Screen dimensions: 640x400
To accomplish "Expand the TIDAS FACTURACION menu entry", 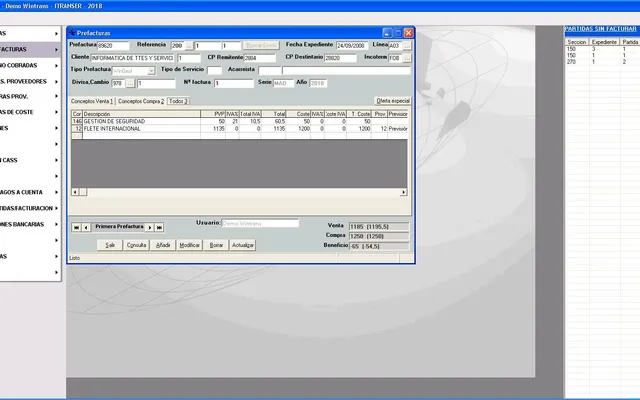I will pyautogui.click(x=56, y=208).
